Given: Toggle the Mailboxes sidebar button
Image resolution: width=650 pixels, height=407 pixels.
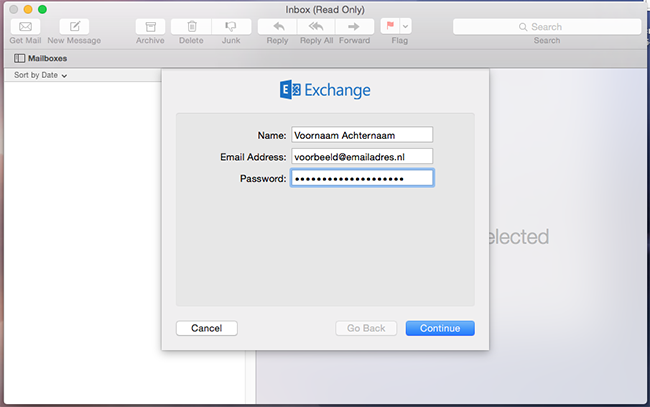Looking at the screenshot, I should click(x=40, y=58).
